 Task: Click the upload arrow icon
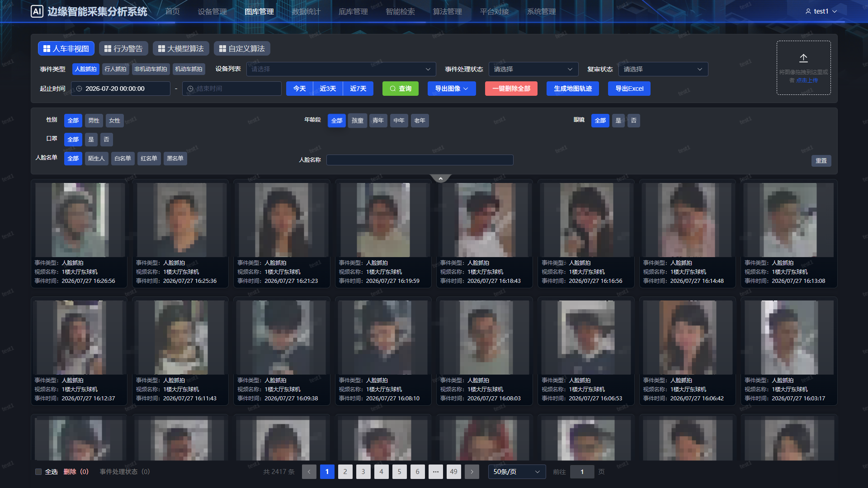coord(803,58)
